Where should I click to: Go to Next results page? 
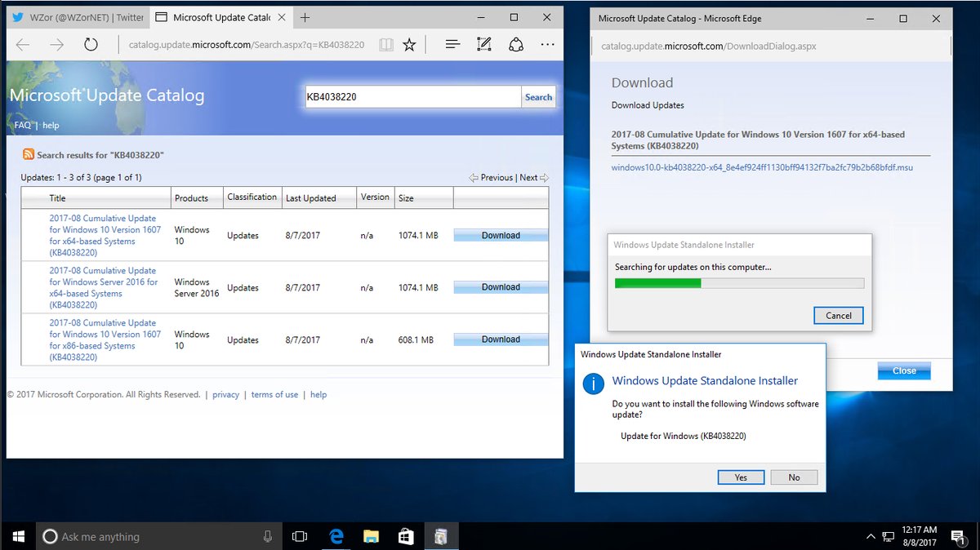(534, 177)
